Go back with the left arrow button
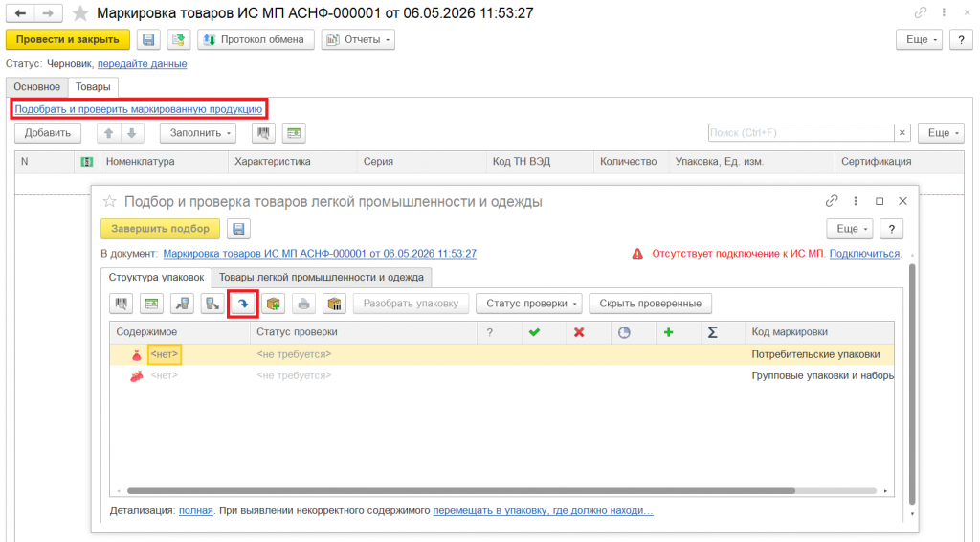The width and height of the screenshot is (980, 542). point(20,13)
